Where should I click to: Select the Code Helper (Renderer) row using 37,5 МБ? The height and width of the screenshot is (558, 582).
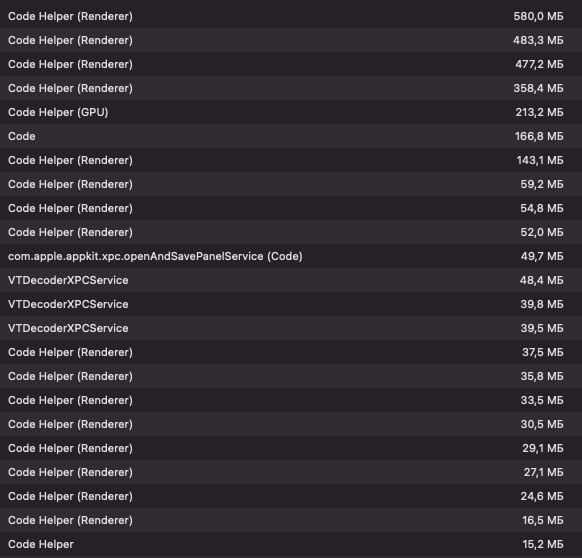[291, 352]
